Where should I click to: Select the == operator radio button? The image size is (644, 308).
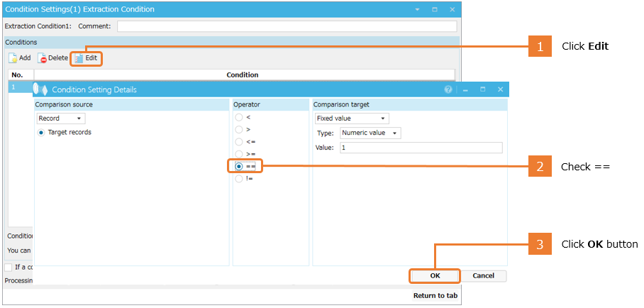coord(239,166)
